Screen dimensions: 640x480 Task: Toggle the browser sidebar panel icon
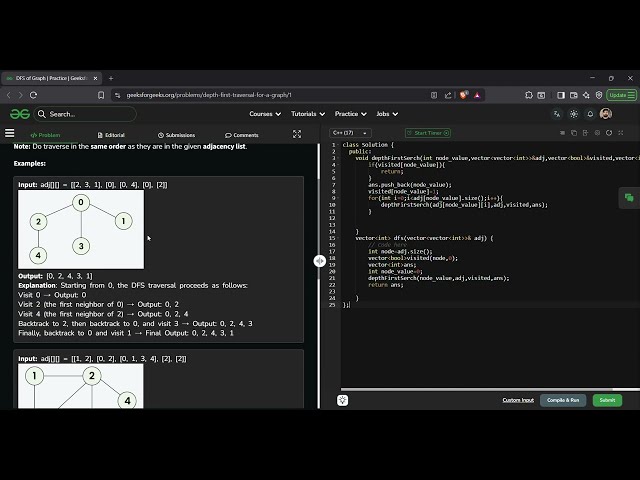561,95
